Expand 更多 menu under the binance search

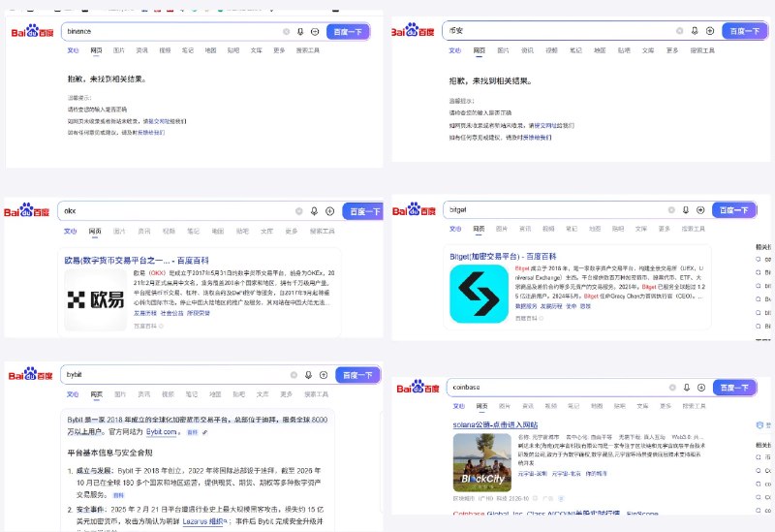point(279,50)
